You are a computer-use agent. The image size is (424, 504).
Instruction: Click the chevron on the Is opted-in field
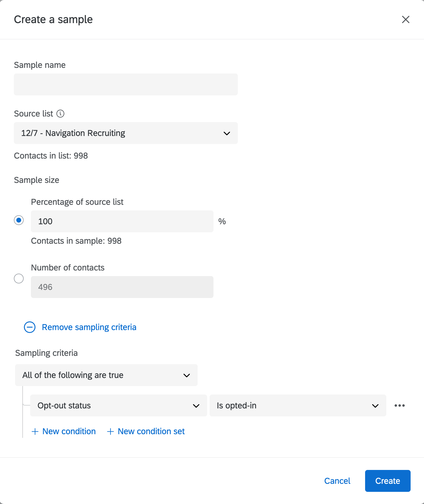[x=375, y=405]
